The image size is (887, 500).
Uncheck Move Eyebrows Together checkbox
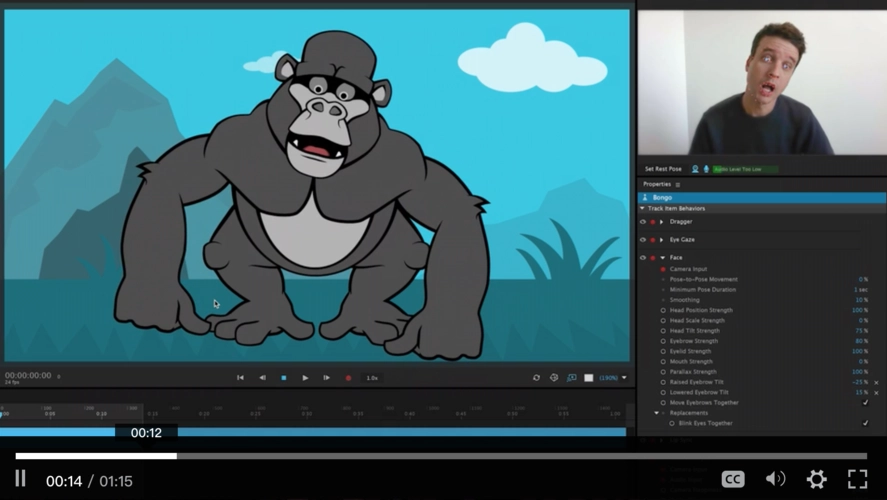865,403
